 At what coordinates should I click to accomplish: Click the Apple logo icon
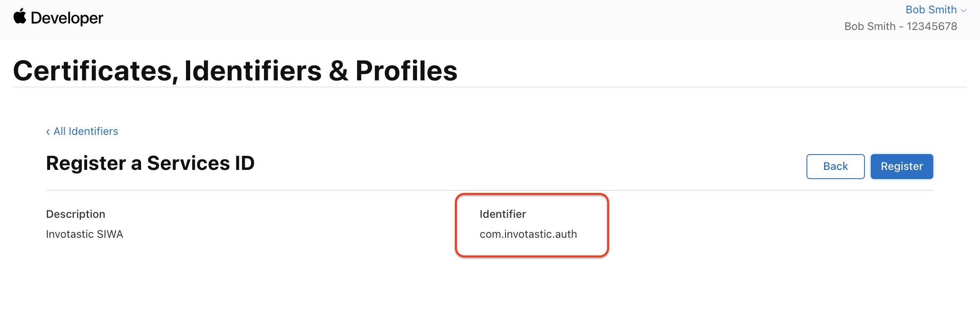[x=20, y=17]
